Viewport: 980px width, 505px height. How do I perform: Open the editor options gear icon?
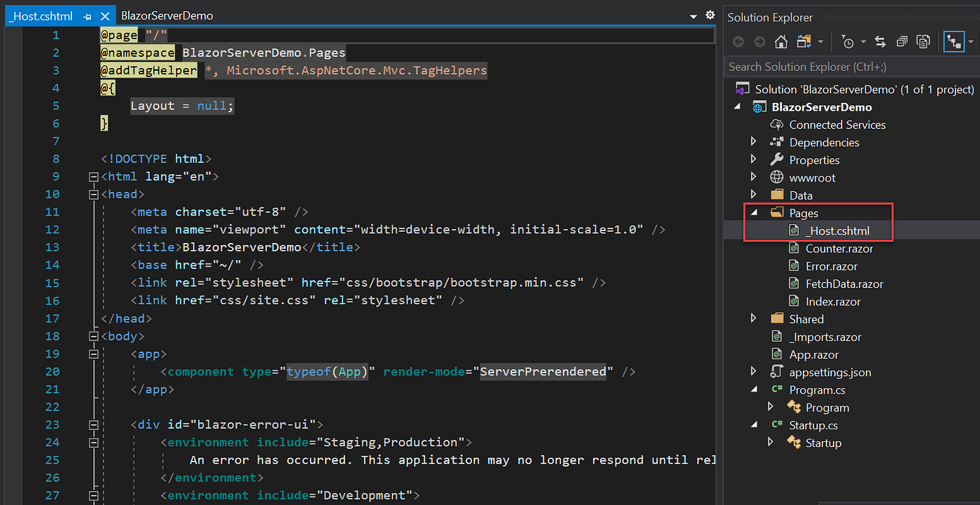coord(710,15)
